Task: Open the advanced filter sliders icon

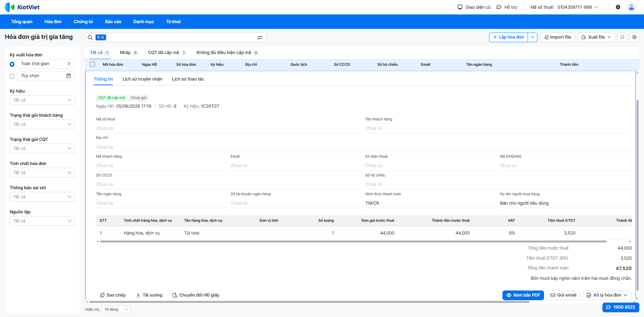Action: [260, 38]
